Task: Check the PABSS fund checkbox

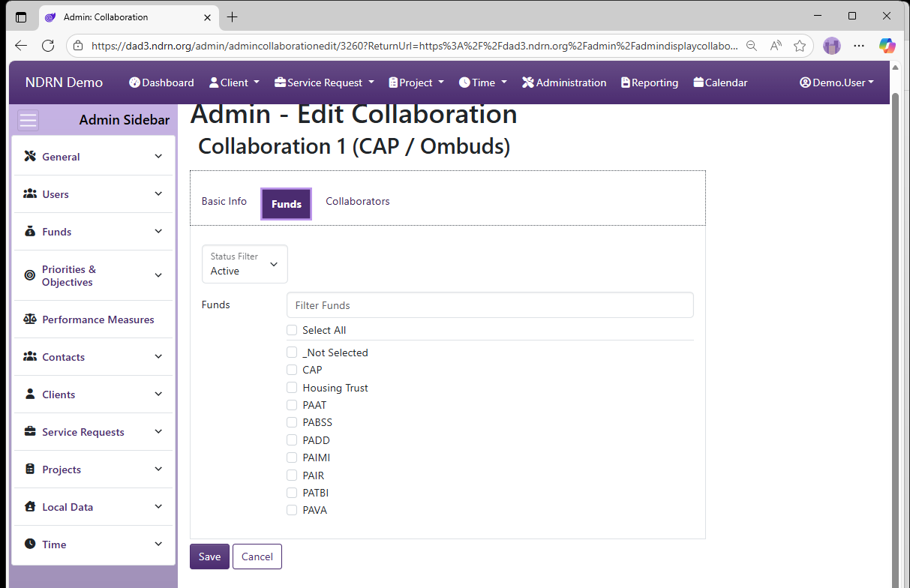Action: [292, 422]
